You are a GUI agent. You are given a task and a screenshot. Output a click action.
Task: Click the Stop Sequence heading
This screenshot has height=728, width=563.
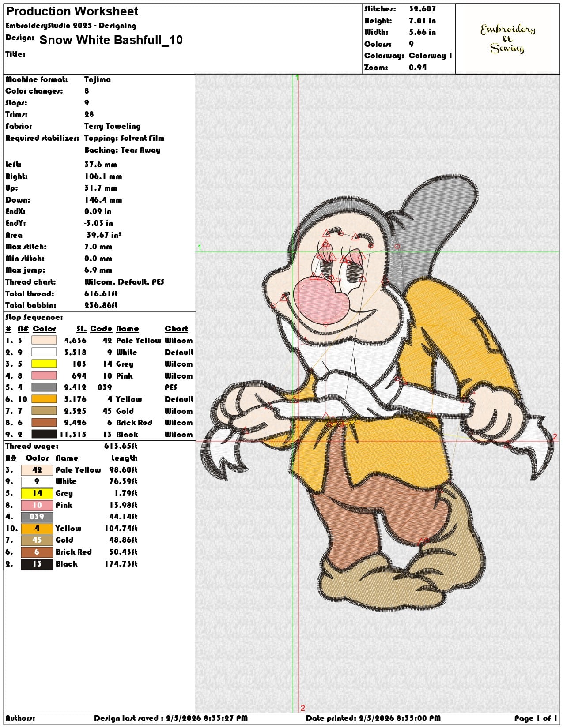pyautogui.click(x=34, y=317)
